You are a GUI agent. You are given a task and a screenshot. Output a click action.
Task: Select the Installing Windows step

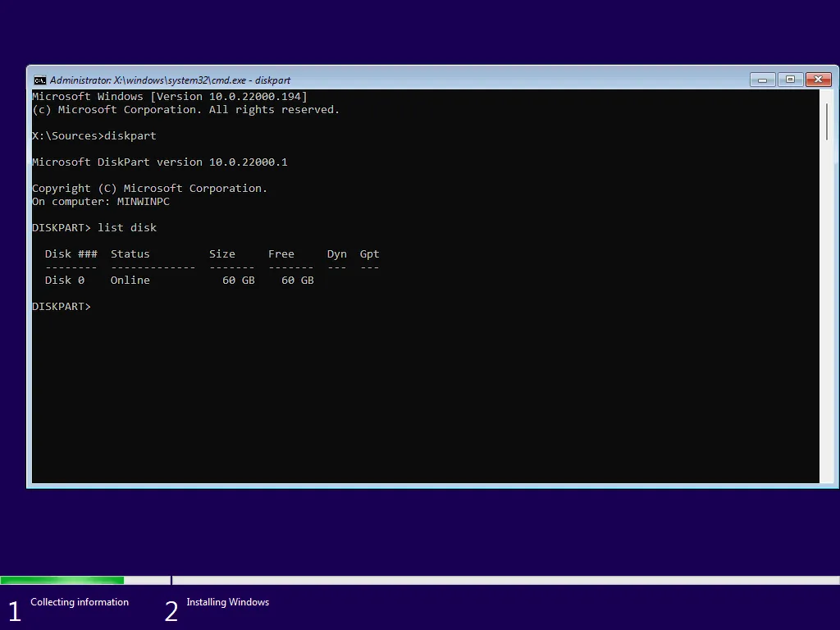tap(228, 602)
